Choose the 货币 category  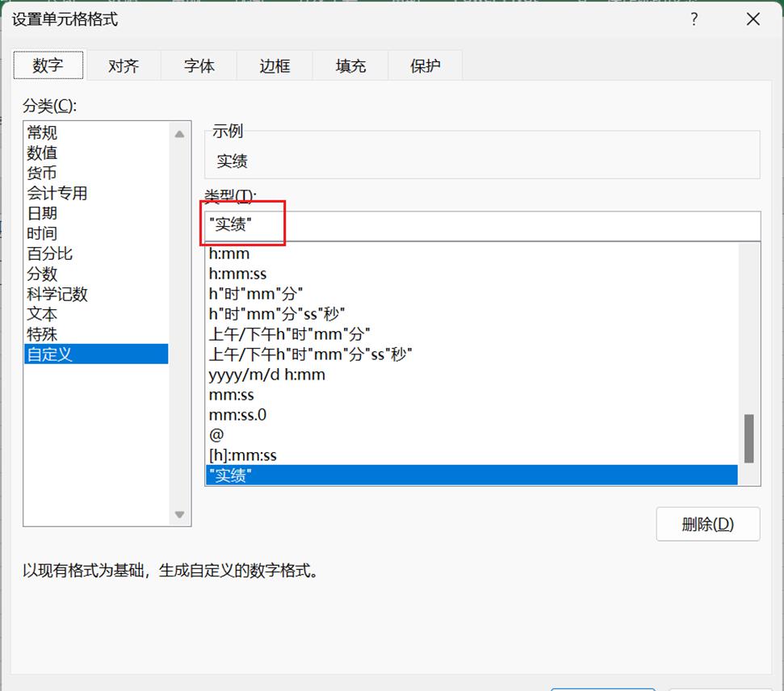point(97,173)
